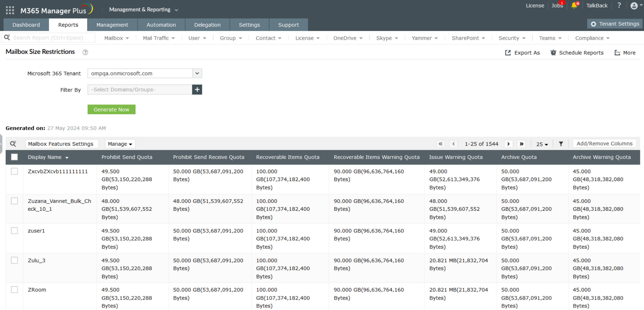This screenshot has height=310, width=644.
Task: Open the Manage dropdown
Action: (120, 144)
